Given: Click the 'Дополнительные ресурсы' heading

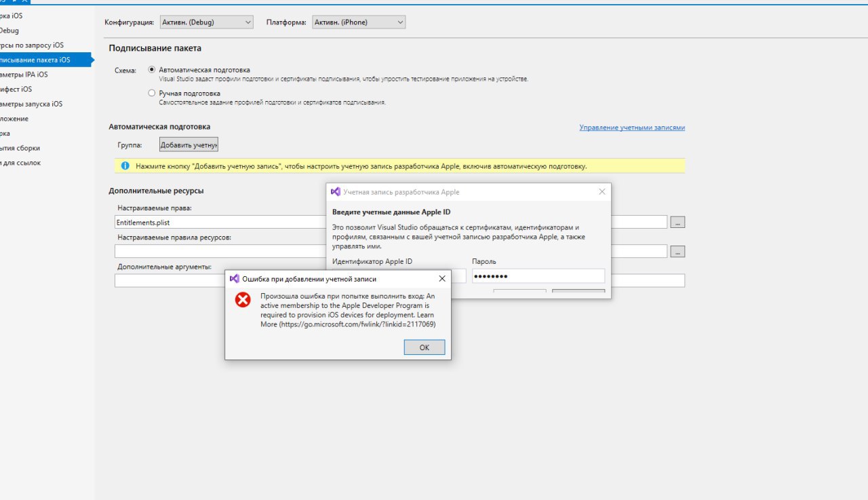Looking at the screenshot, I should (x=156, y=191).
